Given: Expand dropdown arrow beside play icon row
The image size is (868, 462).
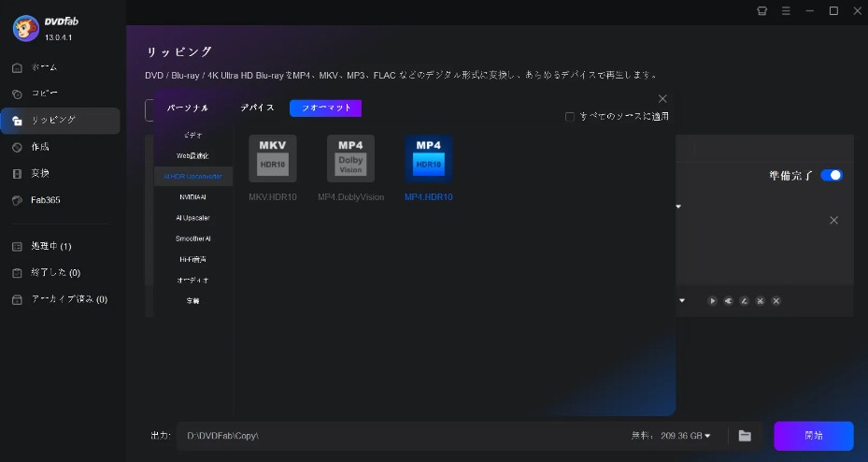Looking at the screenshot, I should (x=682, y=301).
